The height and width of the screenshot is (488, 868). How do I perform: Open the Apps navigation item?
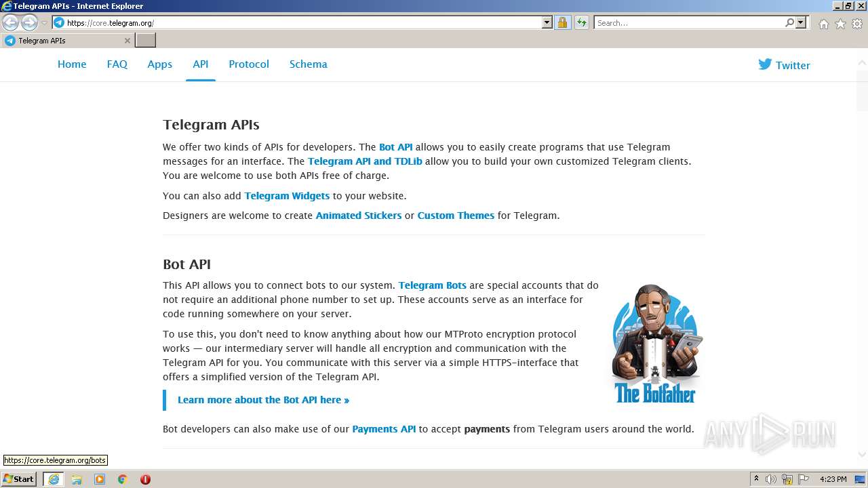159,64
